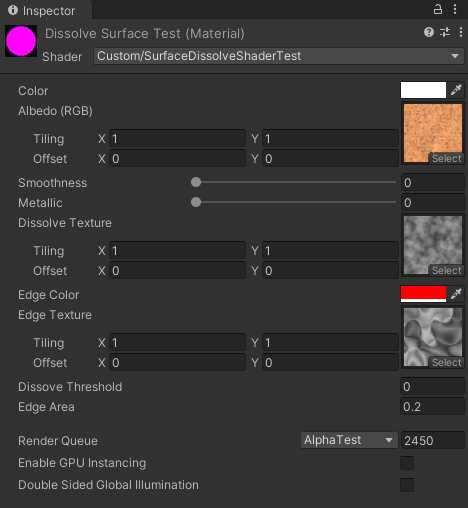Open the material presets icon
Image resolution: width=468 pixels, height=508 pixels.
[x=445, y=32]
